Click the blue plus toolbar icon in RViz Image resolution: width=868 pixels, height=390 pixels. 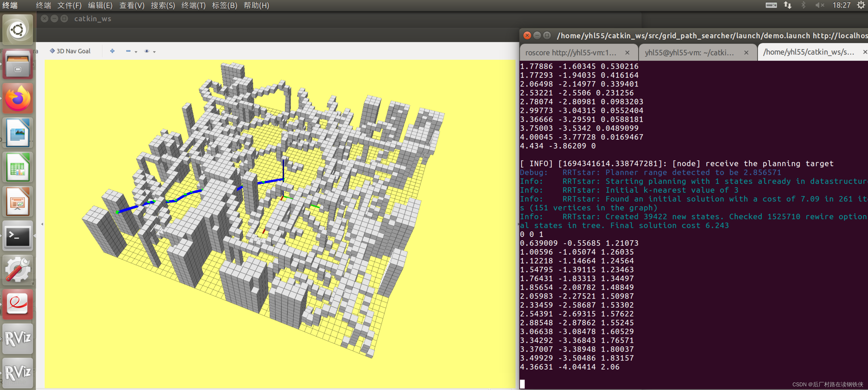click(112, 51)
